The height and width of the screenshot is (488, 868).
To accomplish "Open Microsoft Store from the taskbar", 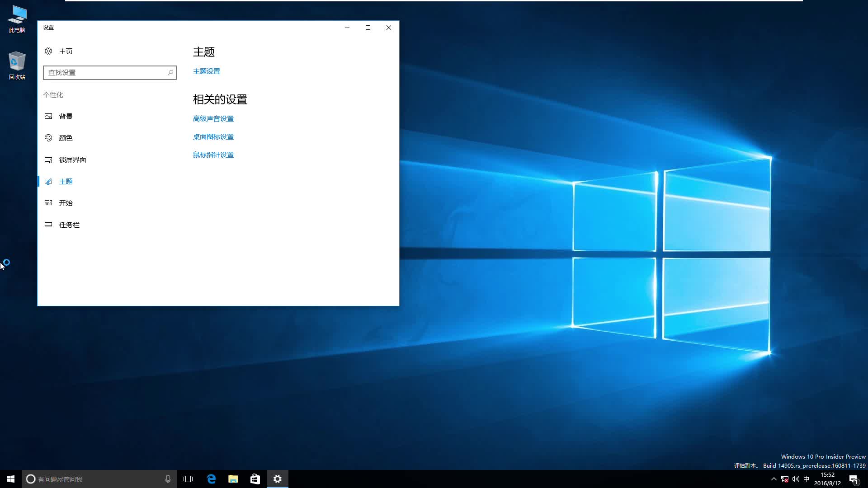I will (x=255, y=479).
